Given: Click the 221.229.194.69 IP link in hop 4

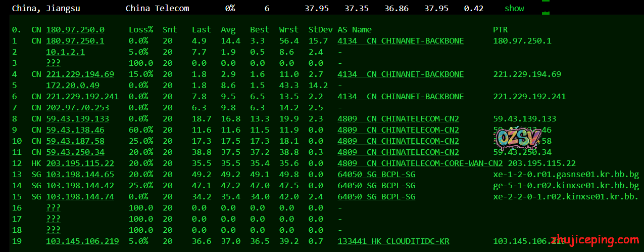Looking at the screenshot, I should (x=80, y=74).
